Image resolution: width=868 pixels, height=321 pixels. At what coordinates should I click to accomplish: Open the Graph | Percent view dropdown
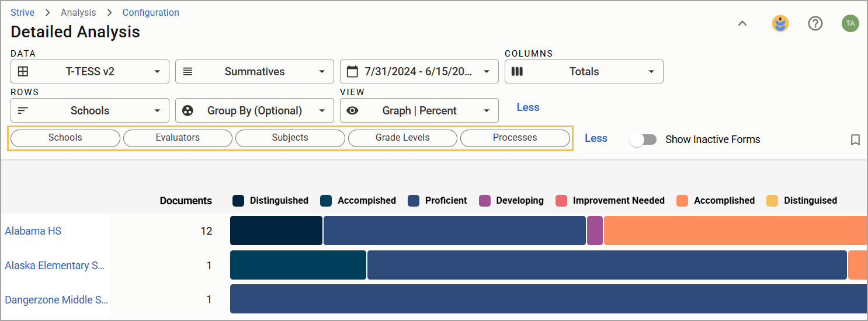click(x=419, y=110)
